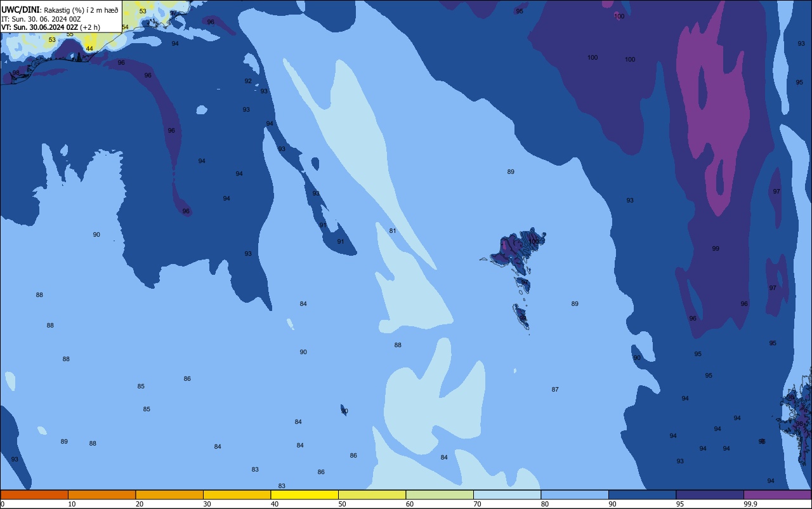Image resolution: width=812 pixels, height=509 pixels.
Task: Click the humidity value '81' on the map
Action: 393,231
